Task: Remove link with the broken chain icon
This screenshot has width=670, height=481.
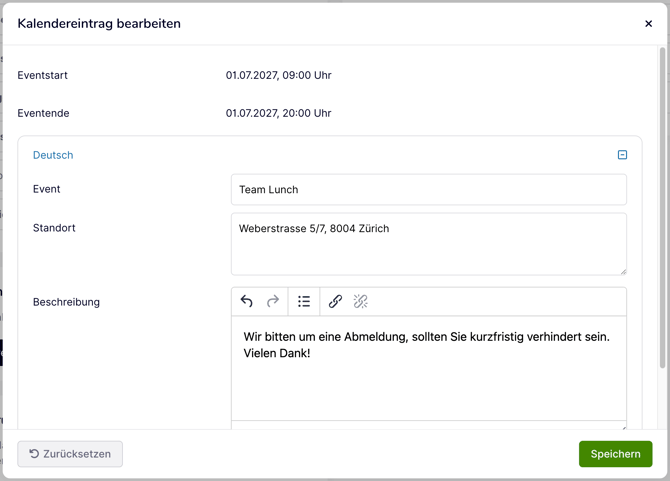Action: [x=361, y=301]
